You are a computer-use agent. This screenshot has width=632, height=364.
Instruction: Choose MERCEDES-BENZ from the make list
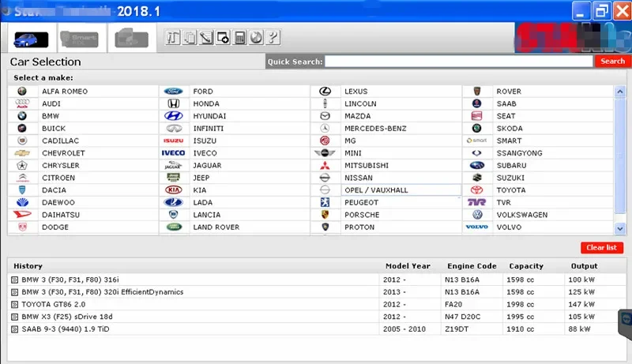pos(375,129)
